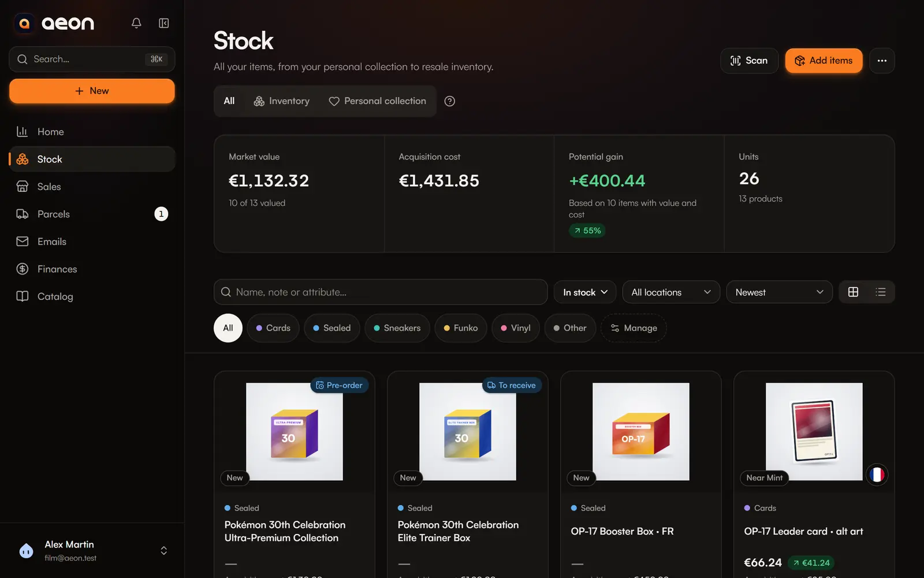Open Ultra-Premium Collection product image
Screen dimensions: 924x578
pos(295,432)
